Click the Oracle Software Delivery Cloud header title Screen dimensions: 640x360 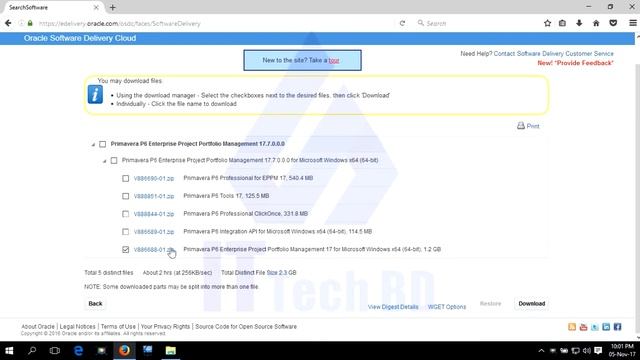pyautogui.click(x=80, y=38)
